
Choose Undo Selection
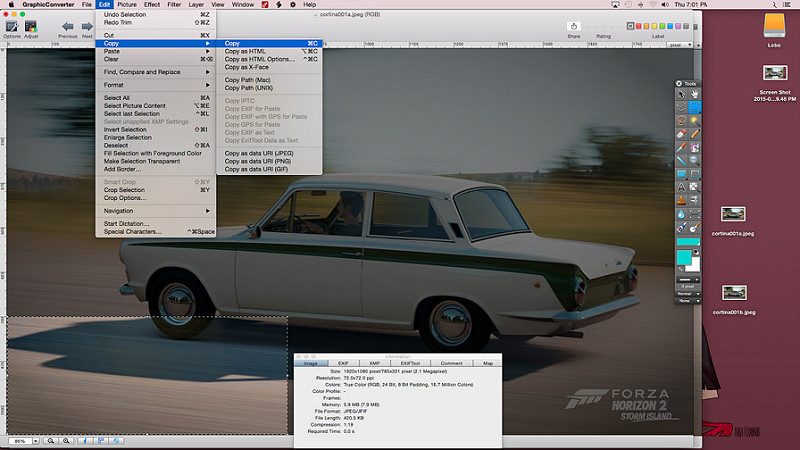(156, 15)
